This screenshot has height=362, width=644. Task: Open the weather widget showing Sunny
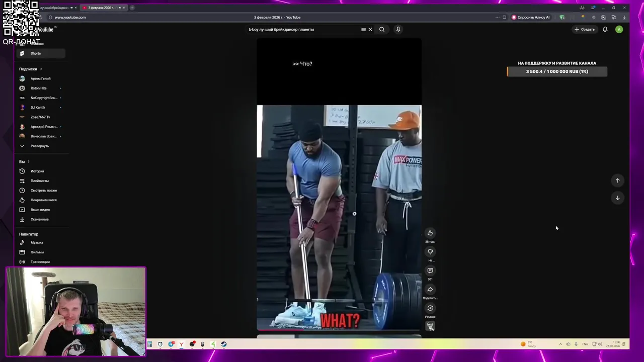click(x=528, y=344)
